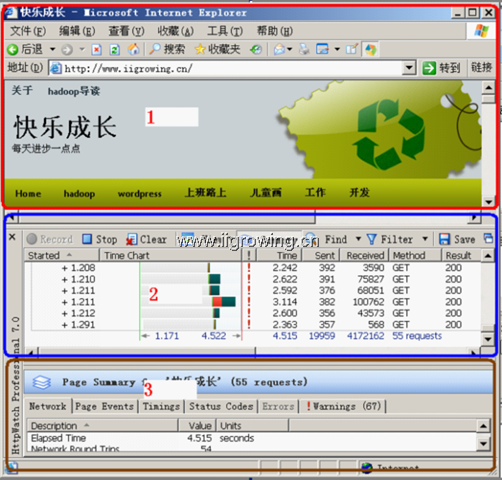Click the 链接 links toolbar label
The height and width of the screenshot is (480, 502).
[481, 68]
